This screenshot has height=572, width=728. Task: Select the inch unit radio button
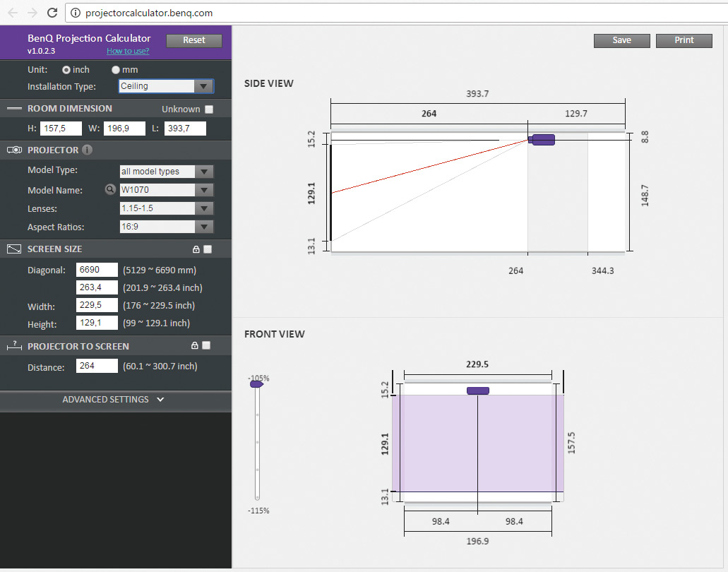(66, 70)
